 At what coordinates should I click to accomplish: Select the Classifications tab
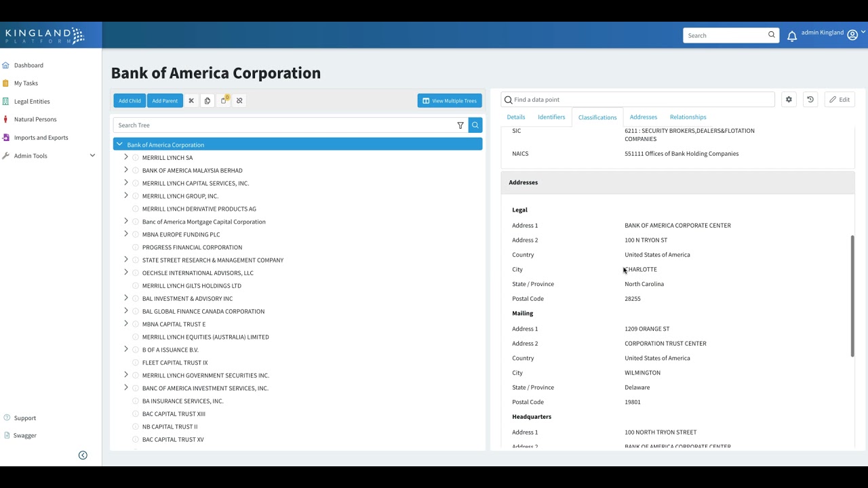(597, 117)
